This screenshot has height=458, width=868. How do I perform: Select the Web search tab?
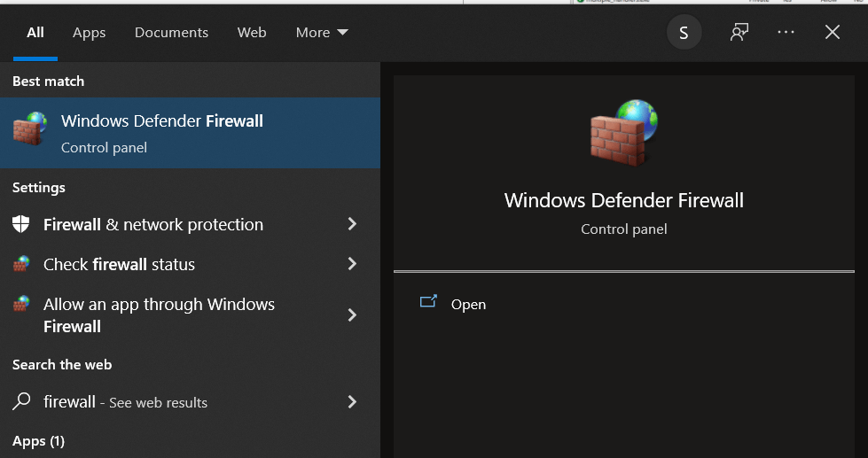tap(252, 33)
